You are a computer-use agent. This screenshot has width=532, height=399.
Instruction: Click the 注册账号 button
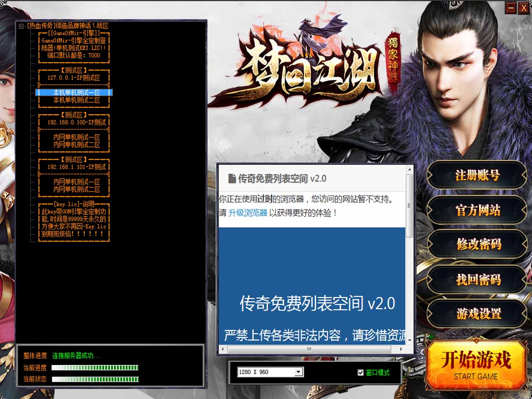(477, 175)
